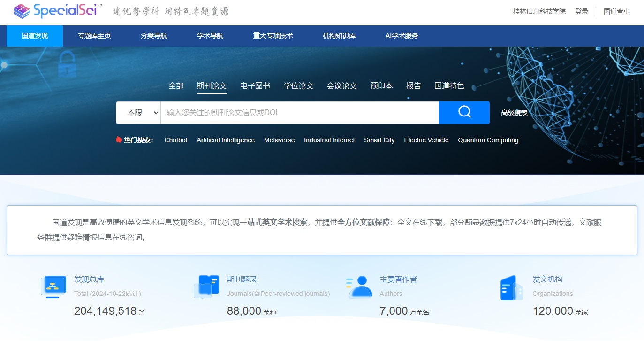Click the 登录 login link
The image size is (644, 341).
click(x=581, y=11)
